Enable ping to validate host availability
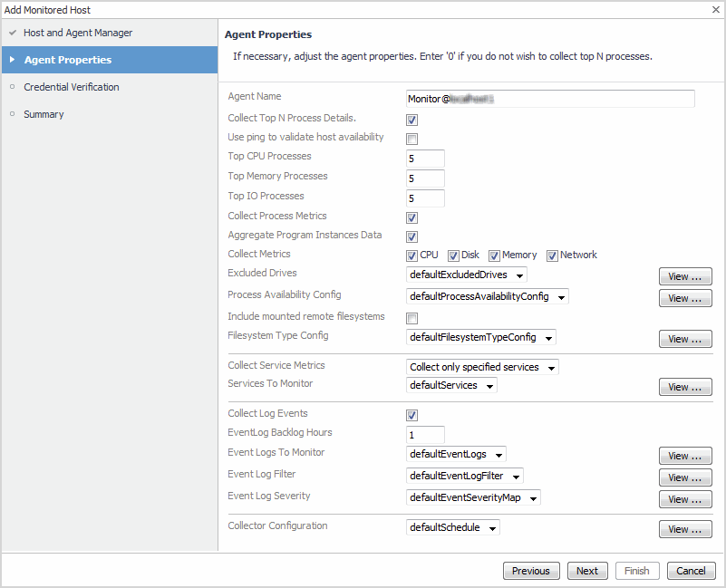This screenshot has width=726, height=588. pos(412,140)
